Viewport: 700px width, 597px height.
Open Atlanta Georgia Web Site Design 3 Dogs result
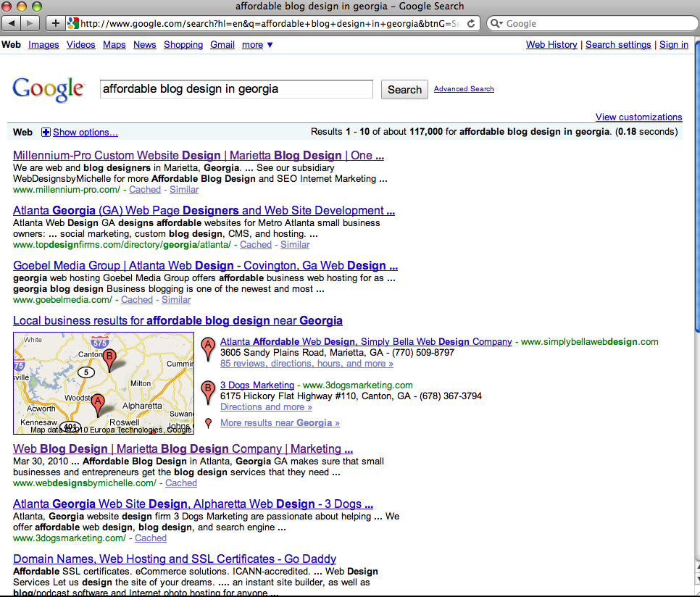(193, 504)
